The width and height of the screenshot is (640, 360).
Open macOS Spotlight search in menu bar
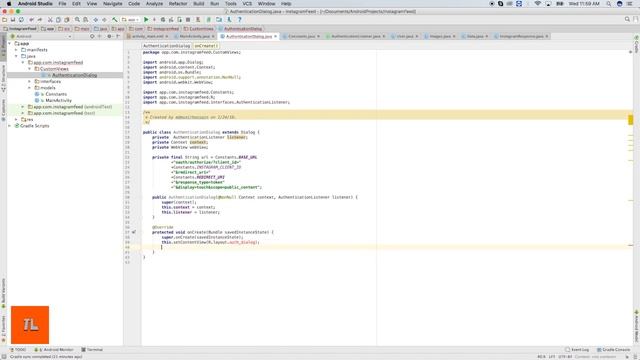(609, 4)
